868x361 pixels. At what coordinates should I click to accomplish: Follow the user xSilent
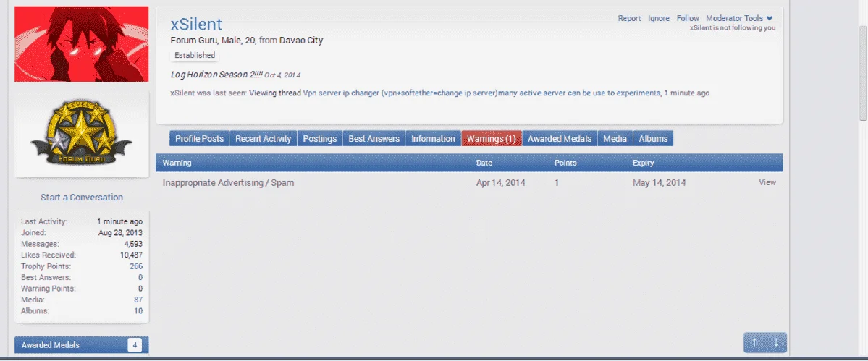coord(688,18)
